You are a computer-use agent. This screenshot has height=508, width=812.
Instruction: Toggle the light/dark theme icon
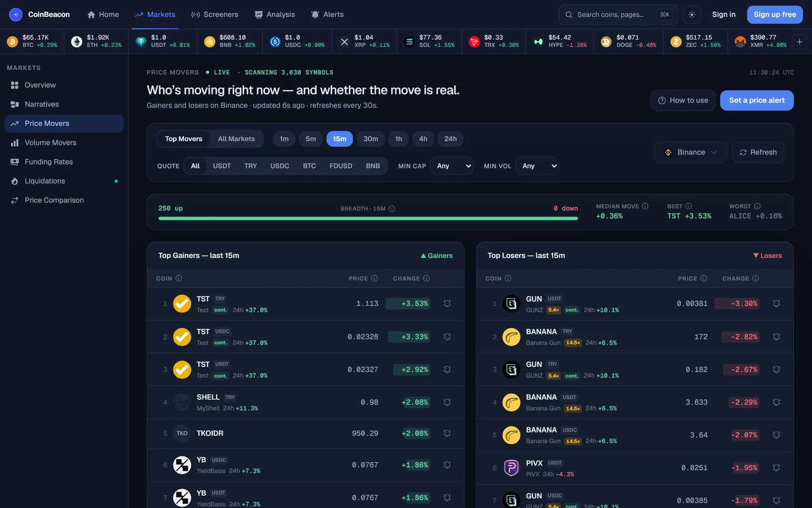(692, 15)
